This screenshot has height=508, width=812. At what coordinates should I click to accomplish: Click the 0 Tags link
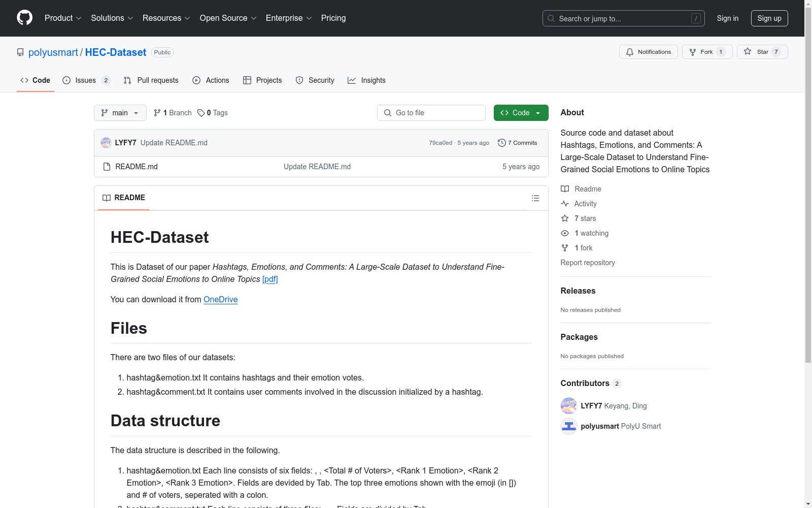click(x=213, y=113)
